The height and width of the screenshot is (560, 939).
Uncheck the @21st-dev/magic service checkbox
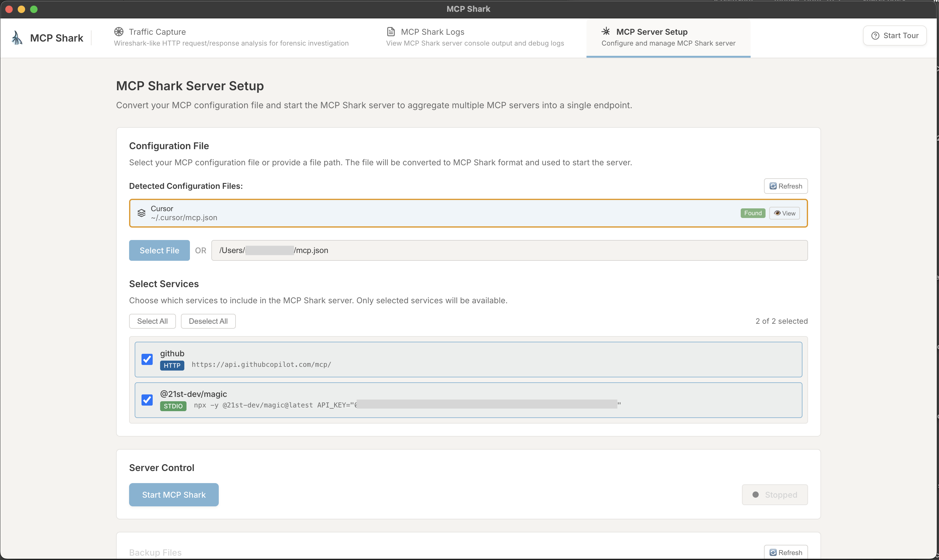coord(147,400)
